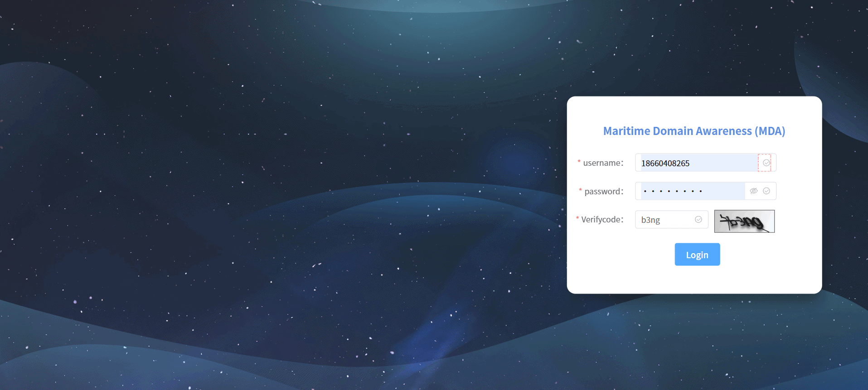The width and height of the screenshot is (868, 390).
Task: Show password using the crossed-eye icon
Action: tap(753, 191)
